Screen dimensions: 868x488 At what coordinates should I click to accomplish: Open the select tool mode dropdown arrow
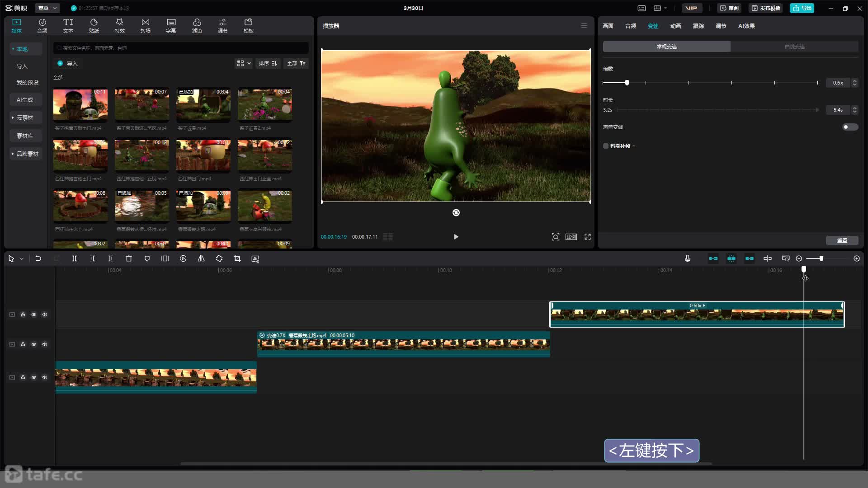22,259
